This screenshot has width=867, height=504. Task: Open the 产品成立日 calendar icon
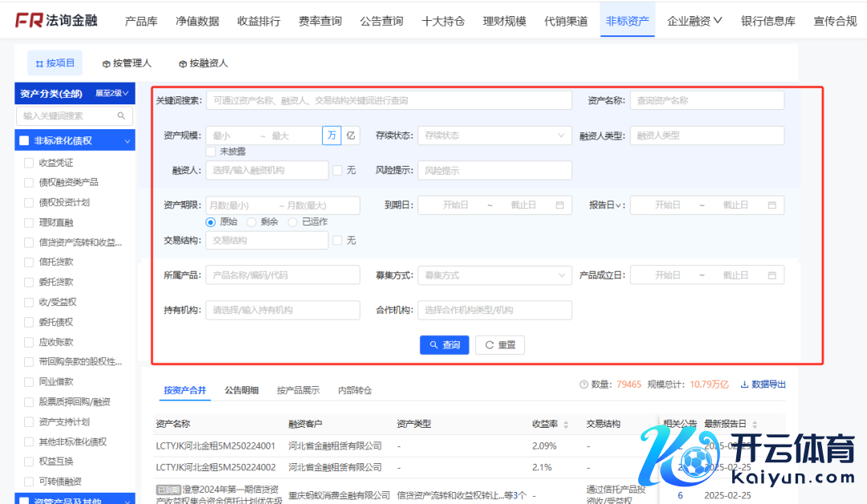tap(772, 275)
